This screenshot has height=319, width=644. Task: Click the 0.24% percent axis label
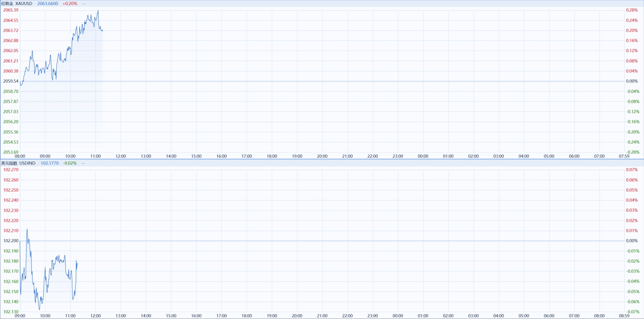click(x=632, y=21)
